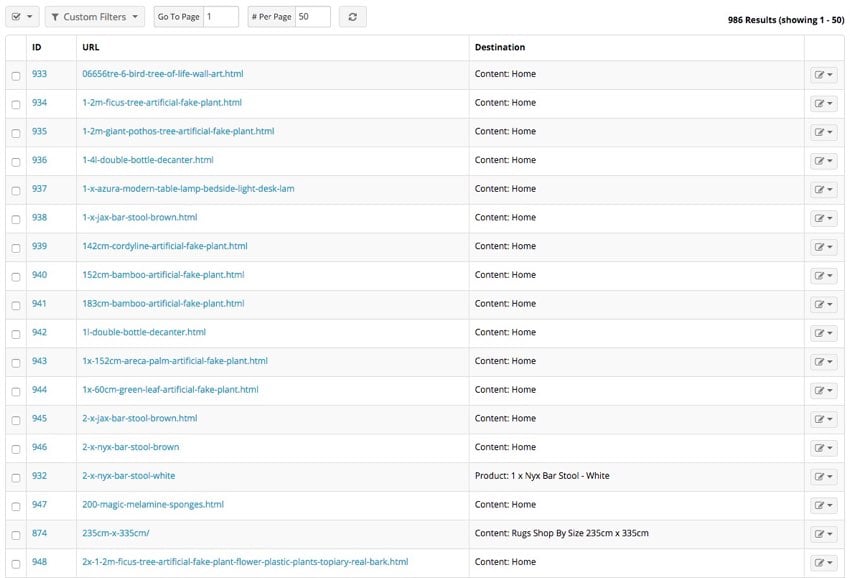Image resolution: width=850 pixels, height=578 pixels.
Task: Click edit action icon for row 942
Action: [823, 333]
